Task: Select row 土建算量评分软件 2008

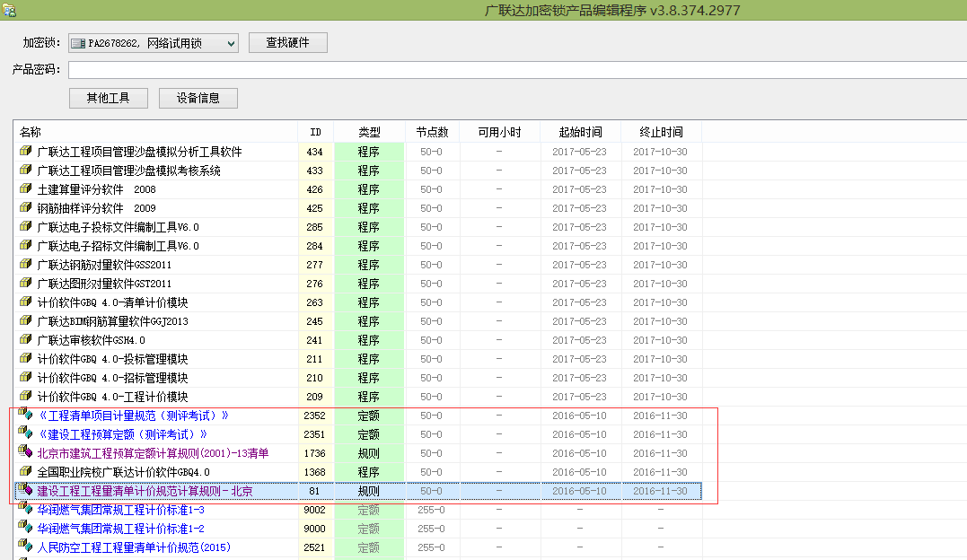Action: [x=357, y=189]
